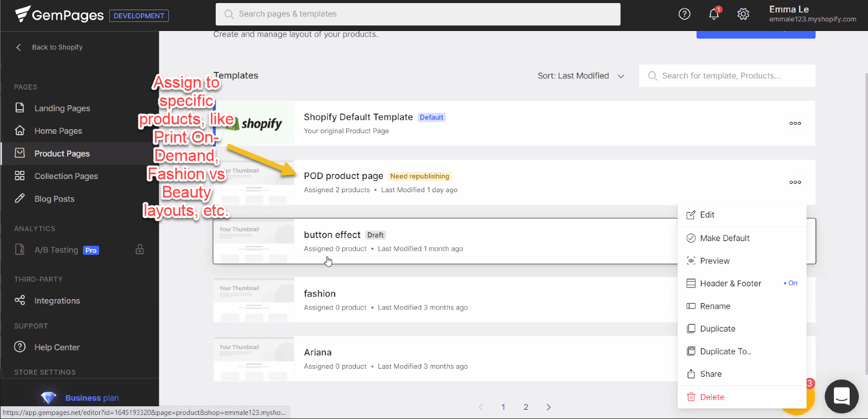Click the Integrations share-nodes icon

pos(20,300)
